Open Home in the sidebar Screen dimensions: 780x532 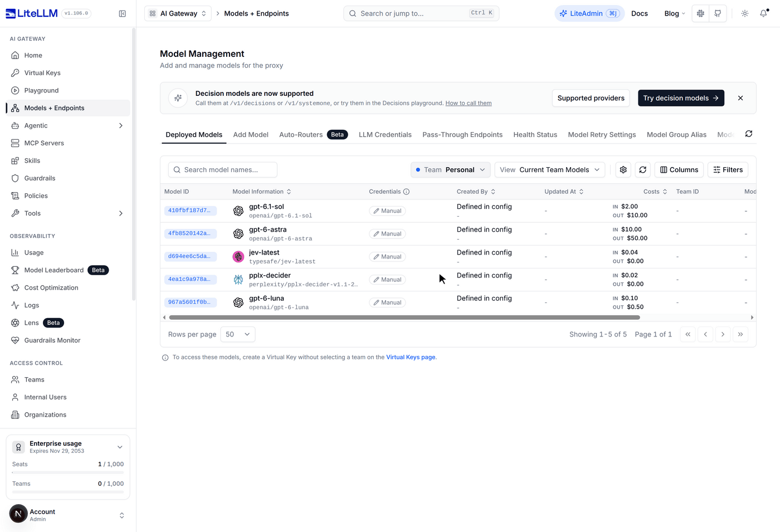[x=68, y=55]
